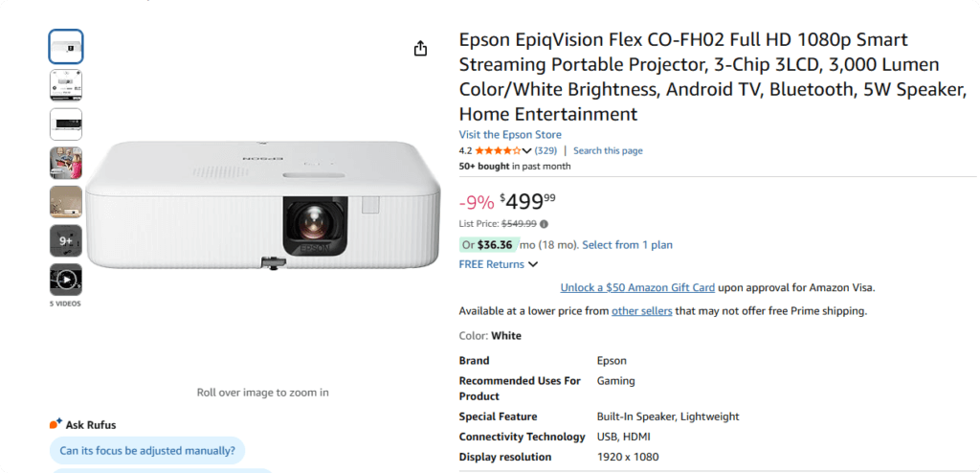Click the star rating icons

point(498,151)
